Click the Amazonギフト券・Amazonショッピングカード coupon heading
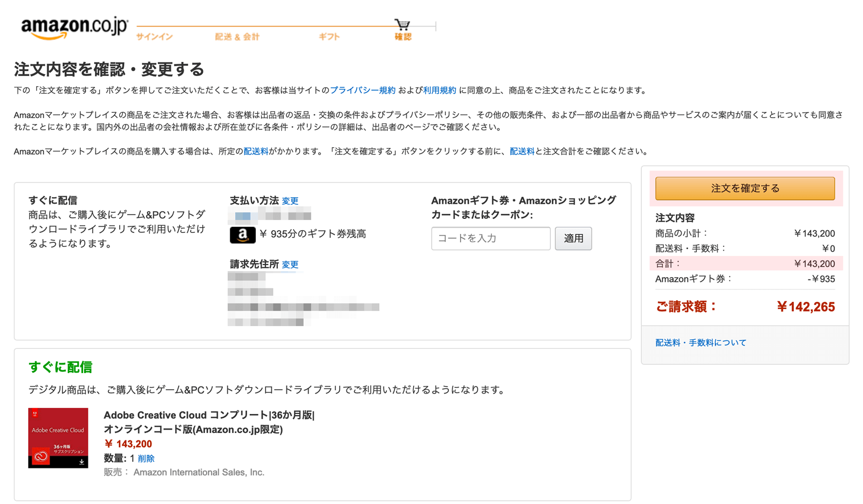 pos(524,208)
